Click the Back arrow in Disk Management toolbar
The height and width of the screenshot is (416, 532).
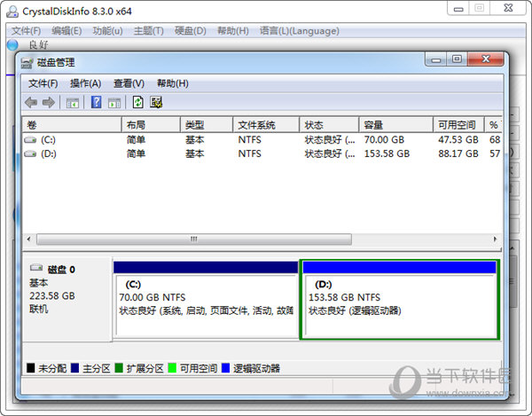pos(31,102)
